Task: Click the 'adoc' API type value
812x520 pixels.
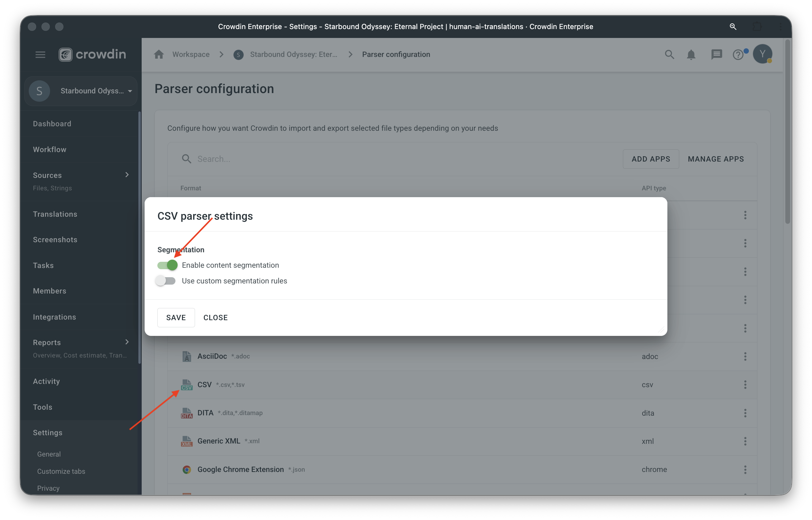Action: [650, 356]
